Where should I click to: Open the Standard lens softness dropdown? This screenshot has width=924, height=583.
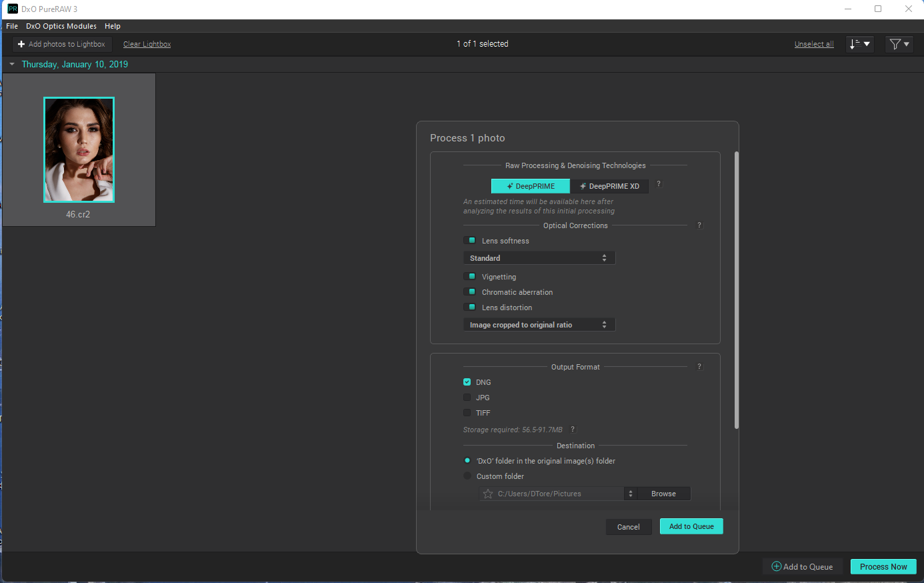(x=539, y=258)
